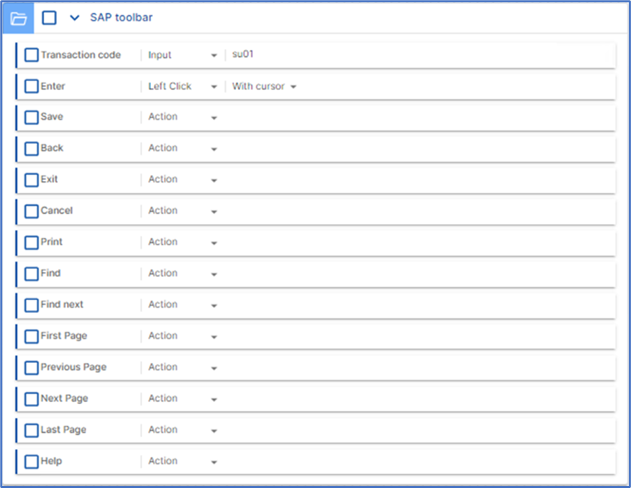Check the Help row checkbox
631x488 pixels.
(x=32, y=462)
